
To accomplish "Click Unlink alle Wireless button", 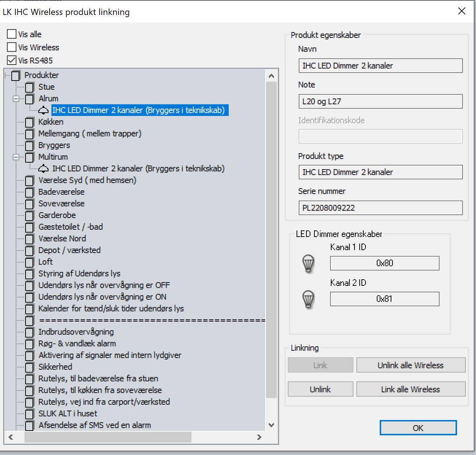I will click(x=411, y=365).
